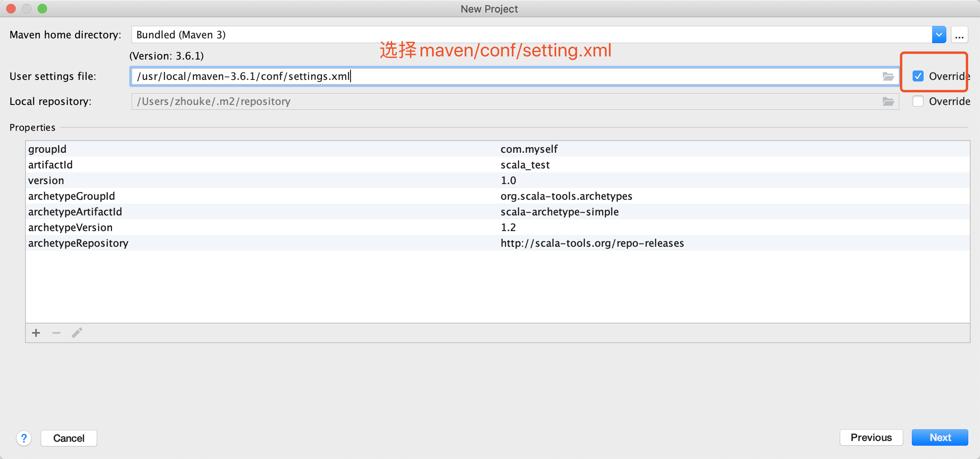
Task: Expand Maven home directory dropdown arrow
Action: point(939,35)
